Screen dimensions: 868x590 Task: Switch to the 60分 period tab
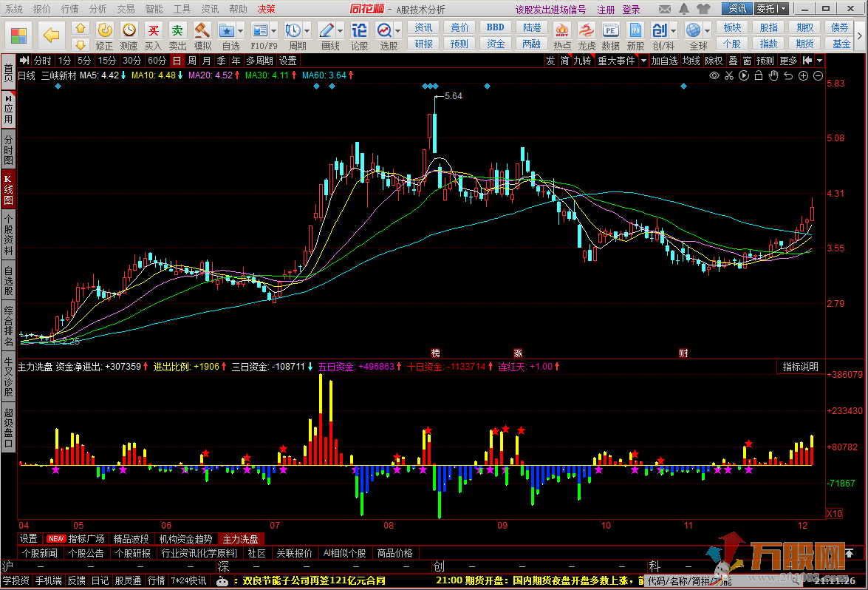pyautogui.click(x=157, y=61)
